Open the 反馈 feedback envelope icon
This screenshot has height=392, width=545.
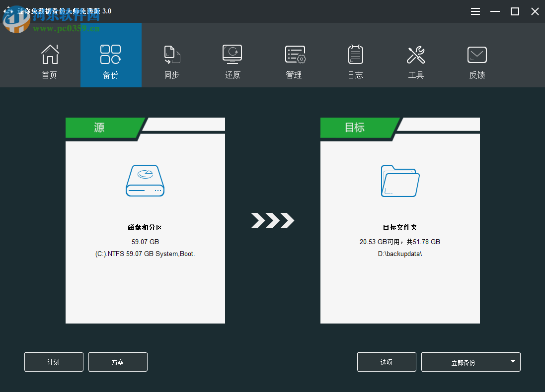(x=477, y=55)
